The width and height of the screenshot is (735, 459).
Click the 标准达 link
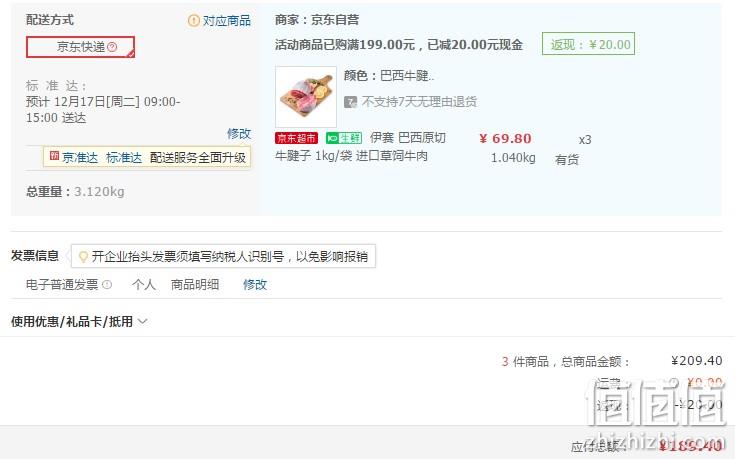pyautogui.click(x=124, y=158)
